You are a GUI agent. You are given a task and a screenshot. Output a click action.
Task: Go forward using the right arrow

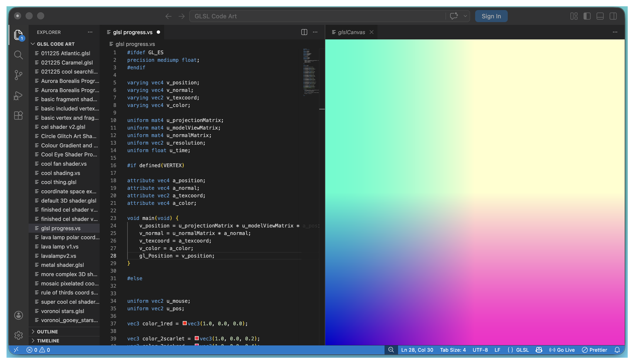tap(181, 16)
